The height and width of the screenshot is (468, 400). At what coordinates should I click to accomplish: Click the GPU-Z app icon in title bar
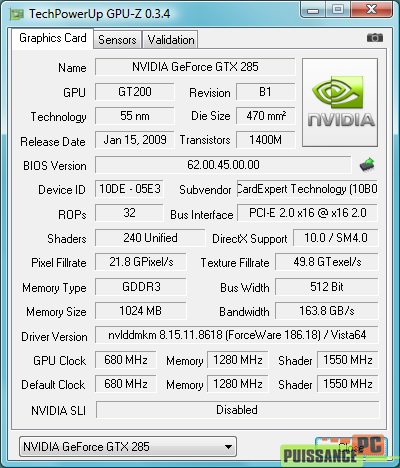[17, 14]
